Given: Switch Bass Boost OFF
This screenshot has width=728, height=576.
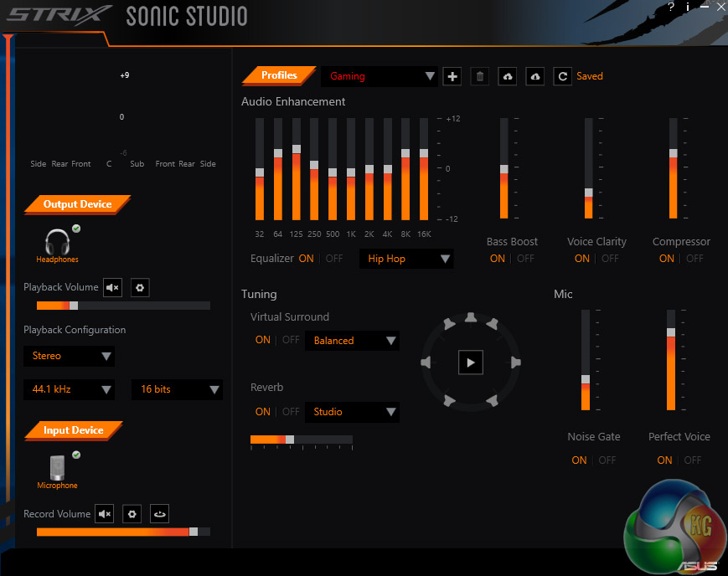Looking at the screenshot, I should pos(525,259).
